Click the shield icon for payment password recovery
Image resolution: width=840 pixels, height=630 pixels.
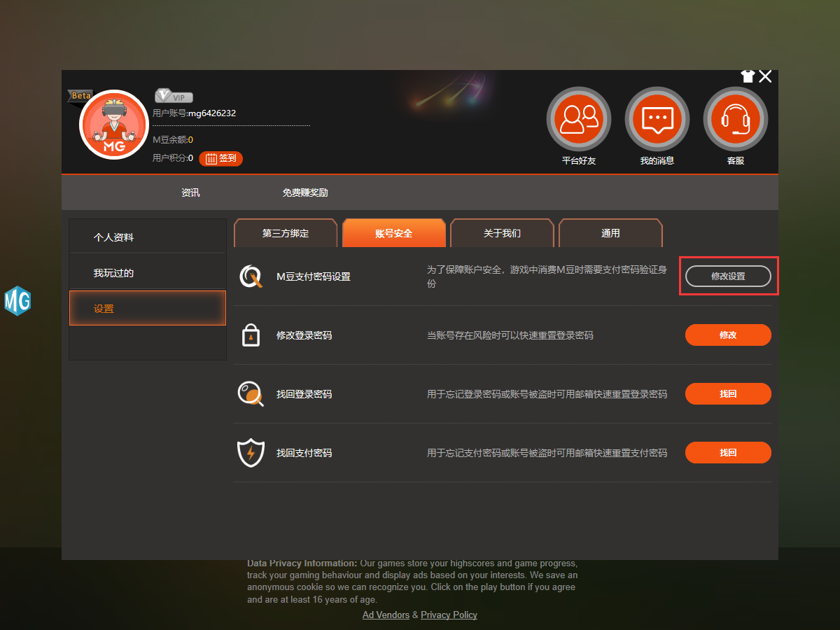point(251,453)
